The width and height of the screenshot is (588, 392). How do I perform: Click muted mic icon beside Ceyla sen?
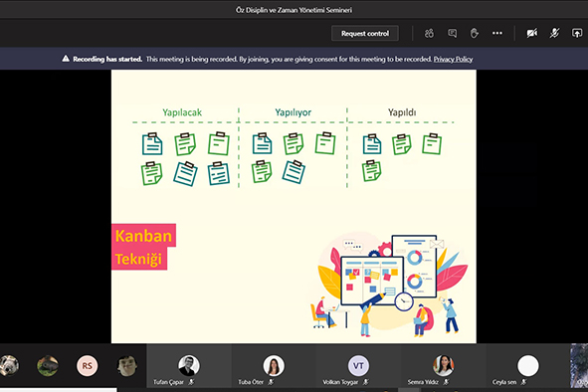[524, 382]
